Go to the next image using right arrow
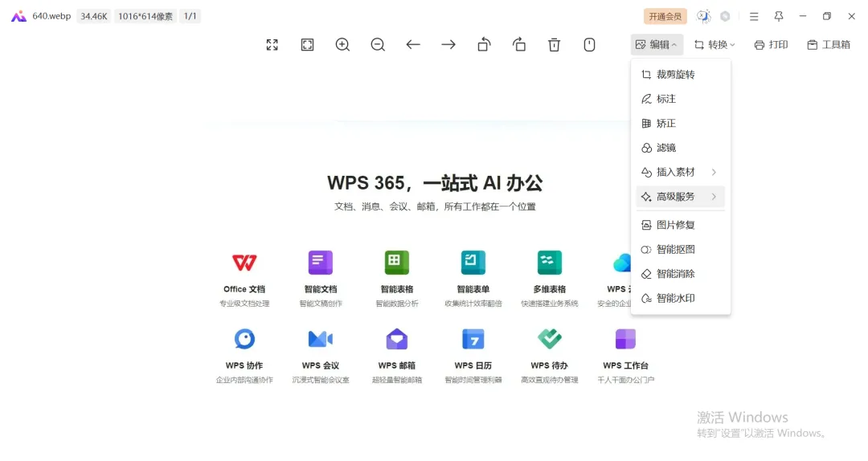Image resolution: width=868 pixels, height=461 pixels. [448, 45]
